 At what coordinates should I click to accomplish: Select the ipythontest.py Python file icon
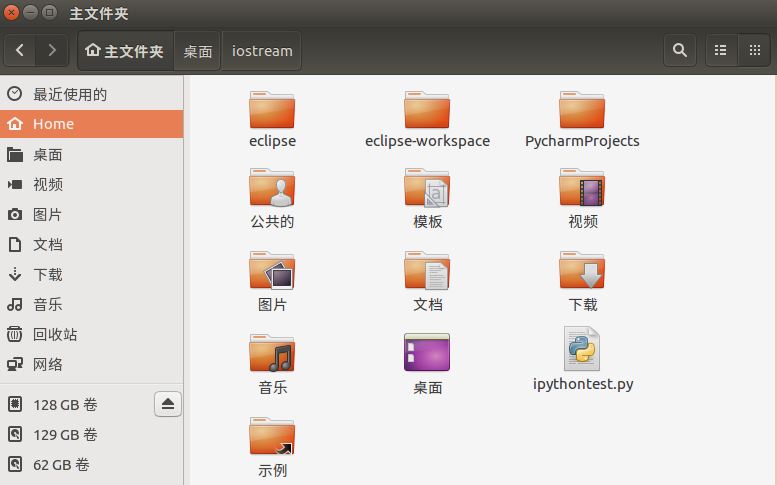coord(582,349)
